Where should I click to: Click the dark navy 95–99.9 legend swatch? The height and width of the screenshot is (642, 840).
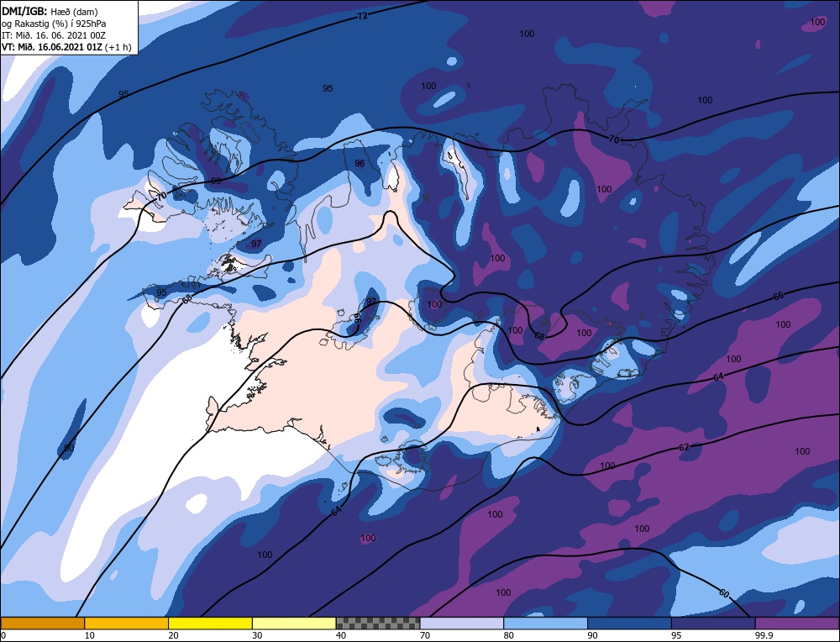(x=713, y=623)
